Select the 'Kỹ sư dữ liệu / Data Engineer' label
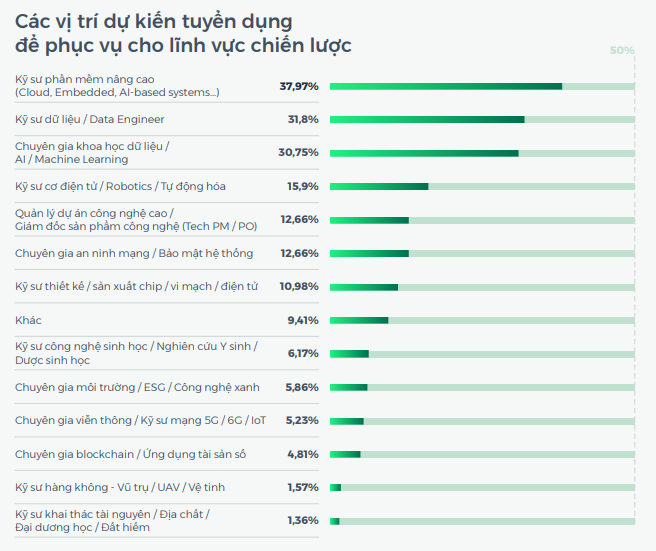 click(x=90, y=120)
